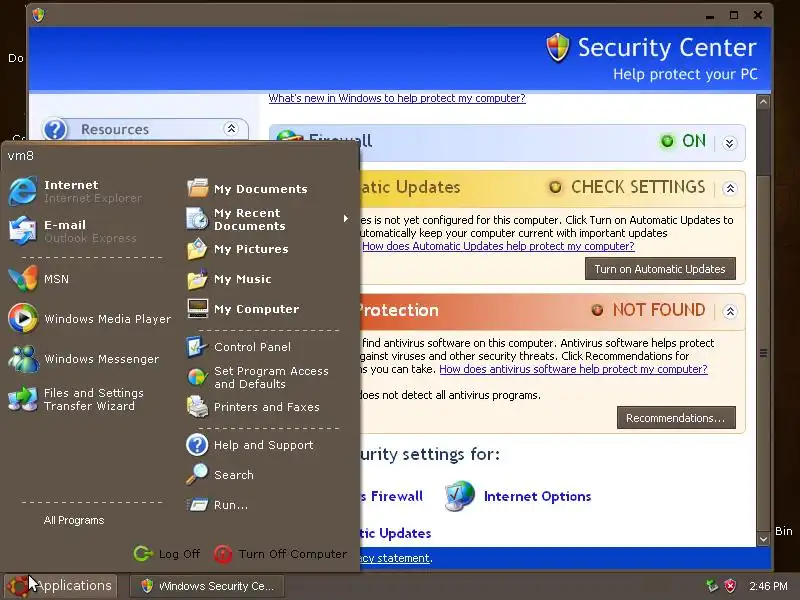Open Printers and Faxes icon

(197, 407)
